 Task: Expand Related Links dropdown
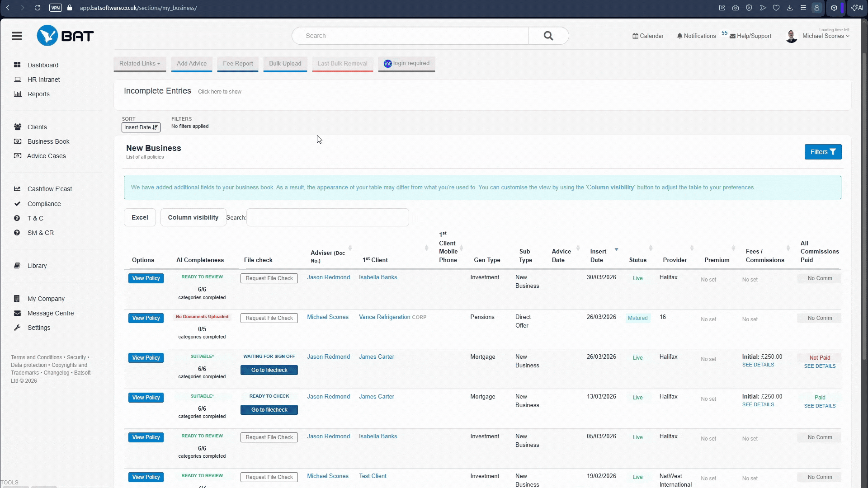pos(140,64)
